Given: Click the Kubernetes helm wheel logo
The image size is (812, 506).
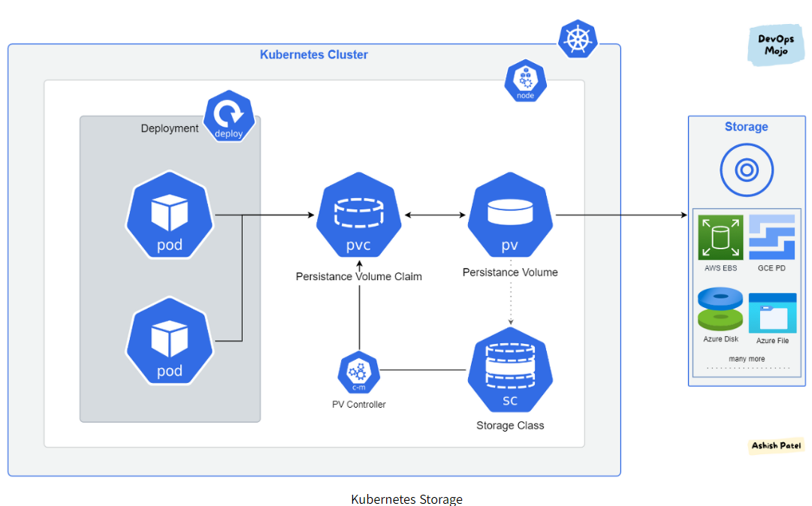Looking at the screenshot, I should pyautogui.click(x=577, y=40).
